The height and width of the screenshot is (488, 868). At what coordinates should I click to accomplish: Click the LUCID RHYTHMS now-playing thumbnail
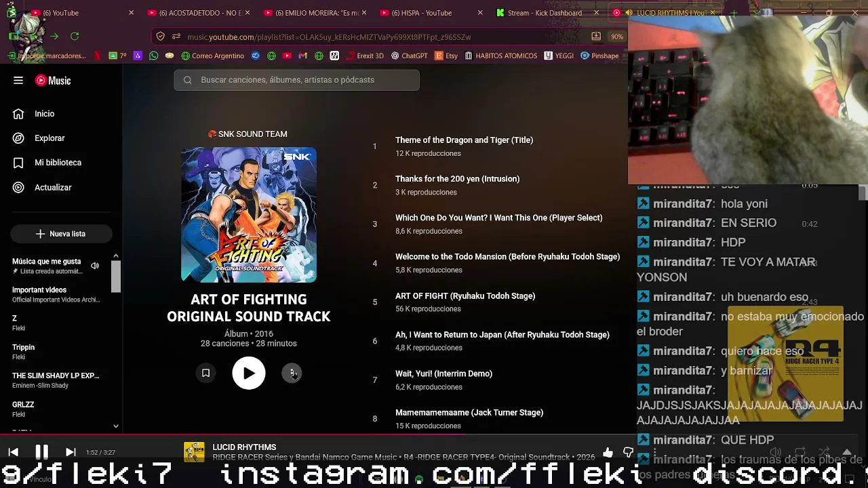(x=194, y=452)
